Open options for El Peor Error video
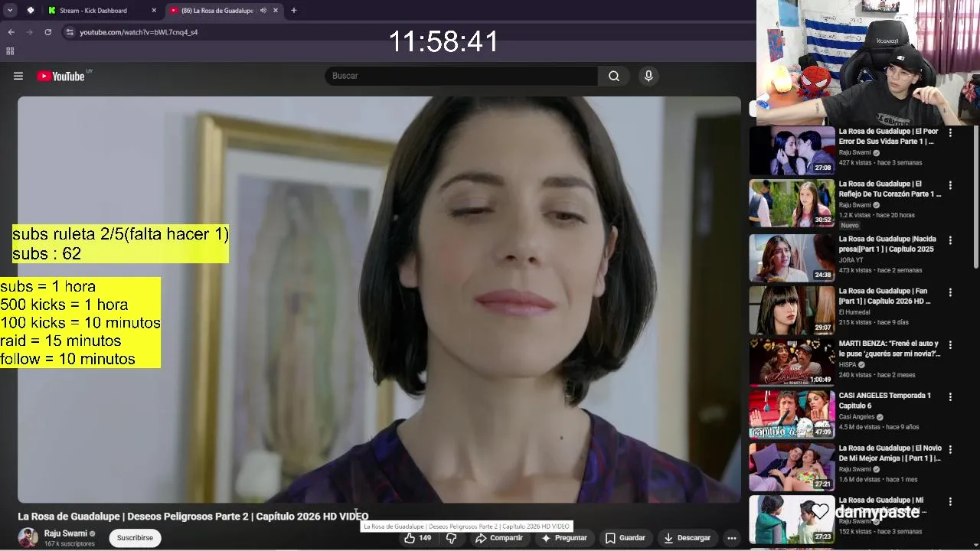This screenshot has width=980, height=551. [x=950, y=132]
